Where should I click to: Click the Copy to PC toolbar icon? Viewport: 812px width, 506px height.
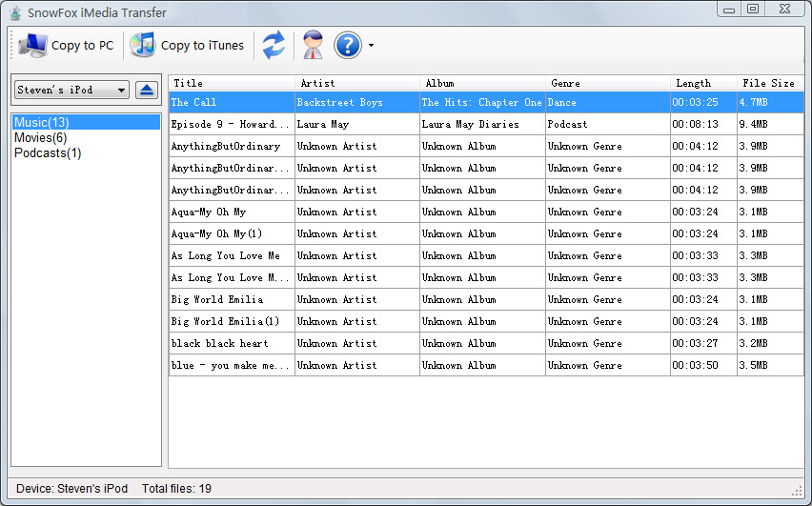[33, 45]
